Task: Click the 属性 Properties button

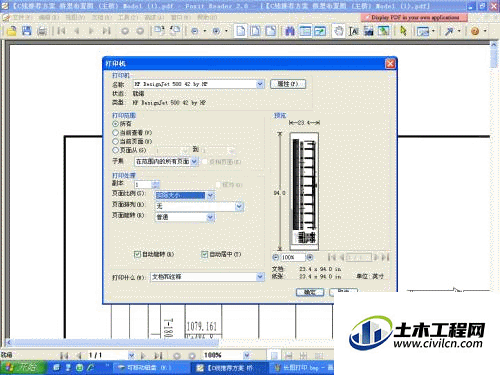Action: pyautogui.click(x=288, y=84)
